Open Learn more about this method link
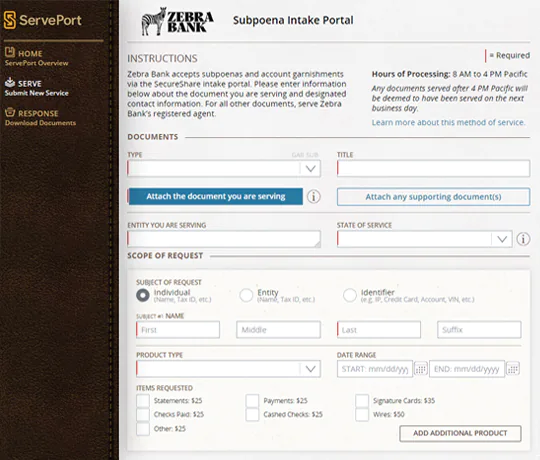The height and width of the screenshot is (460, 540). (x=448, y=123)
